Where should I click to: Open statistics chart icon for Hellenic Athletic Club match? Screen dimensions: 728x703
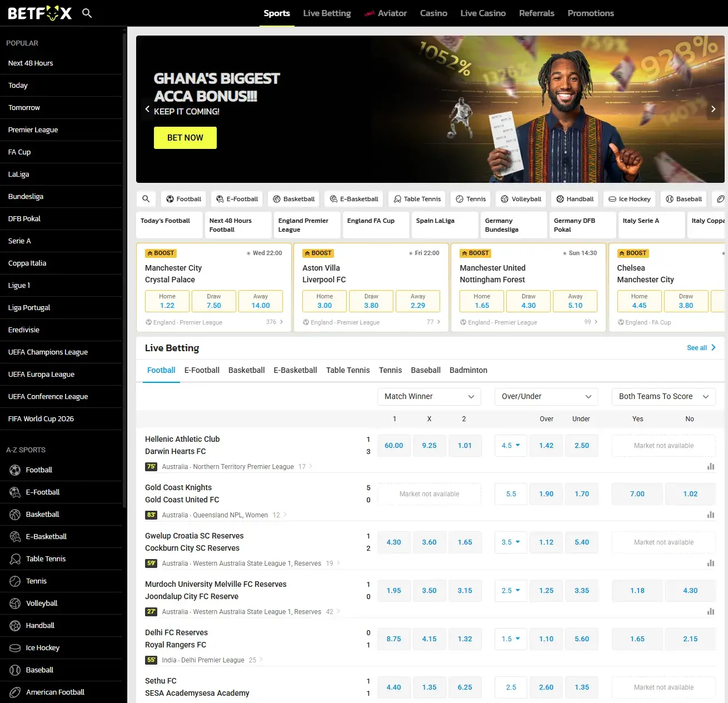pos(711,467)
